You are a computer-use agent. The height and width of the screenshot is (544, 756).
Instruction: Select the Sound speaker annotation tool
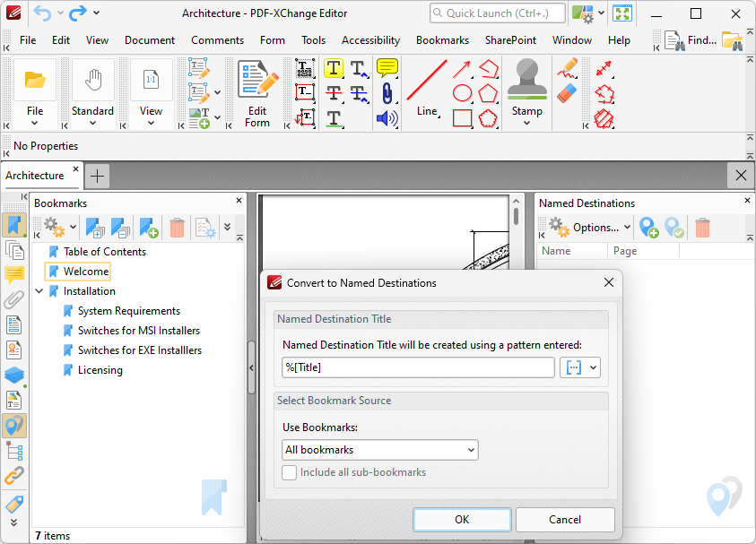click(387, 118)
